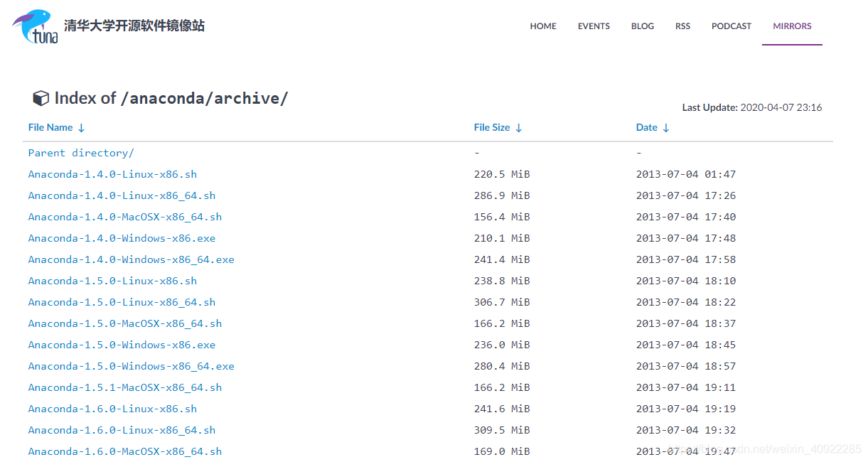This screenshot has width=868, height=462.
Task: Click the 220.5 MiB file size
Action: pos(502,174)
